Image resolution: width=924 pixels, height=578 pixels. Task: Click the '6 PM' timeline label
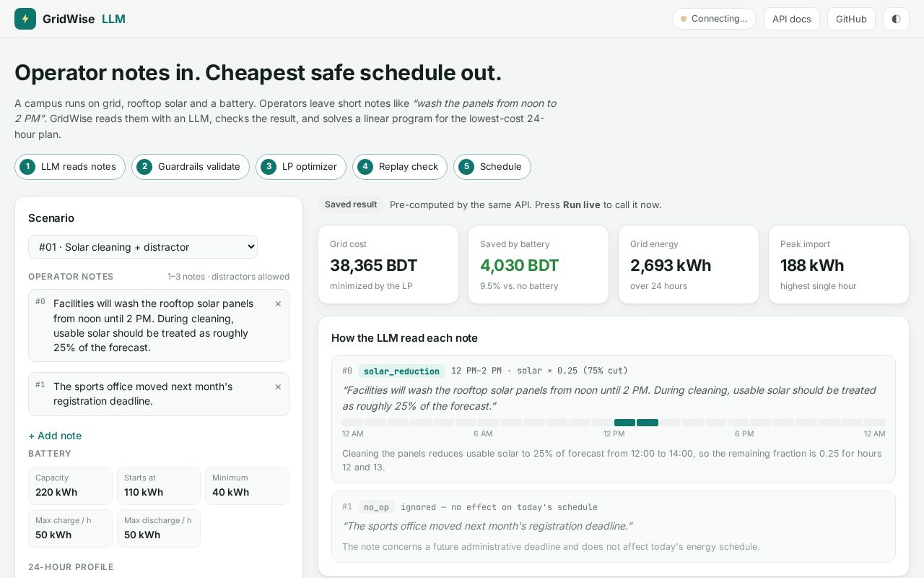pos(744,434)
